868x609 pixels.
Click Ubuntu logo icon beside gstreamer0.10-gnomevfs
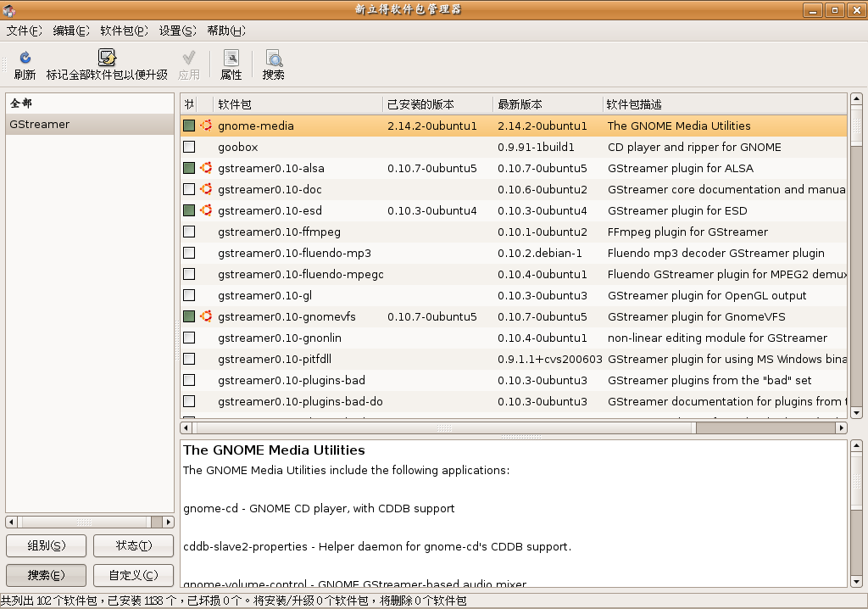tap(206, 316)
